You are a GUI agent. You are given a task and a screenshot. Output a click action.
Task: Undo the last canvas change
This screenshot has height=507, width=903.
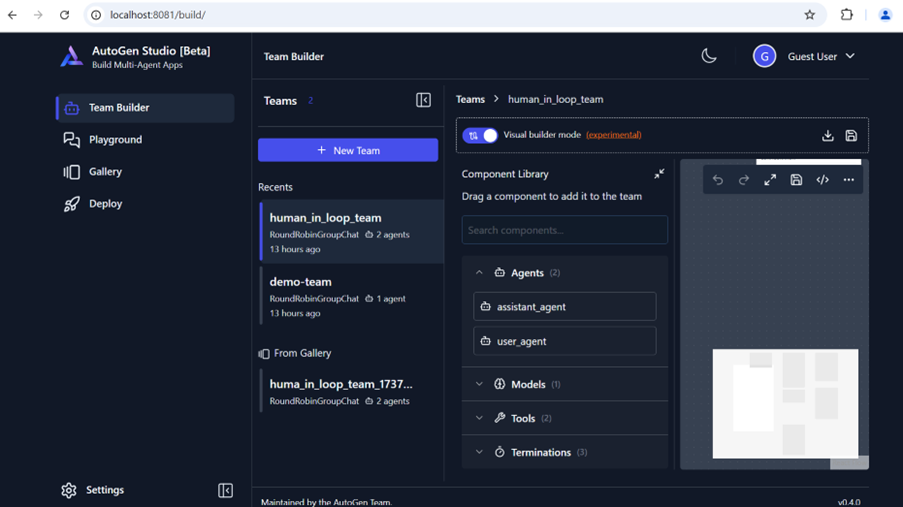(718, 180)
